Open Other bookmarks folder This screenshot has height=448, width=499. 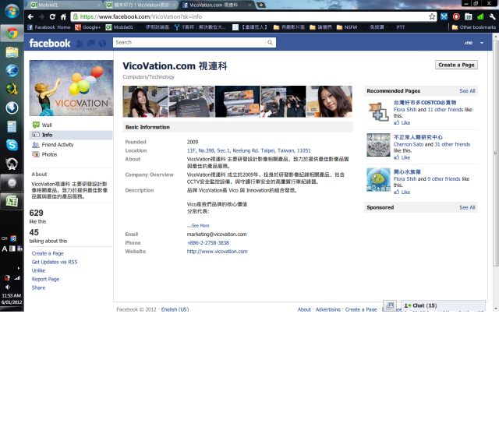[x=473, y=27]
